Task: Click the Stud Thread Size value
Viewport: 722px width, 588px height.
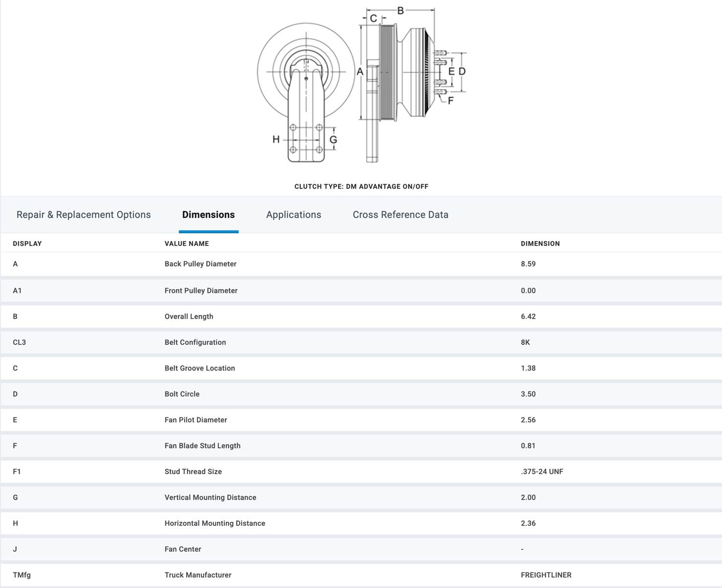Action: [x=542, y=472]
